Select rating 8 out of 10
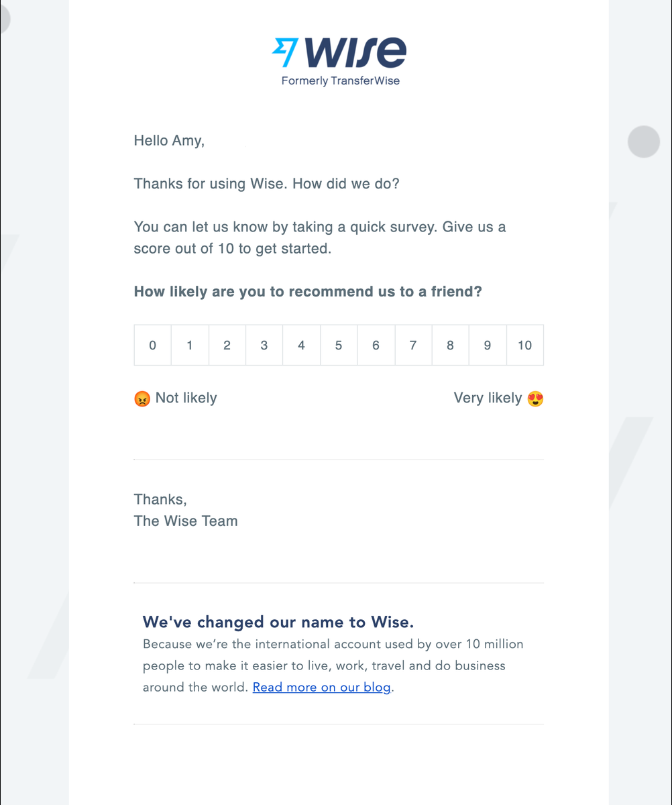Viewport: 672px width, 805px height. pyautogui.click(x=450, y=345)
